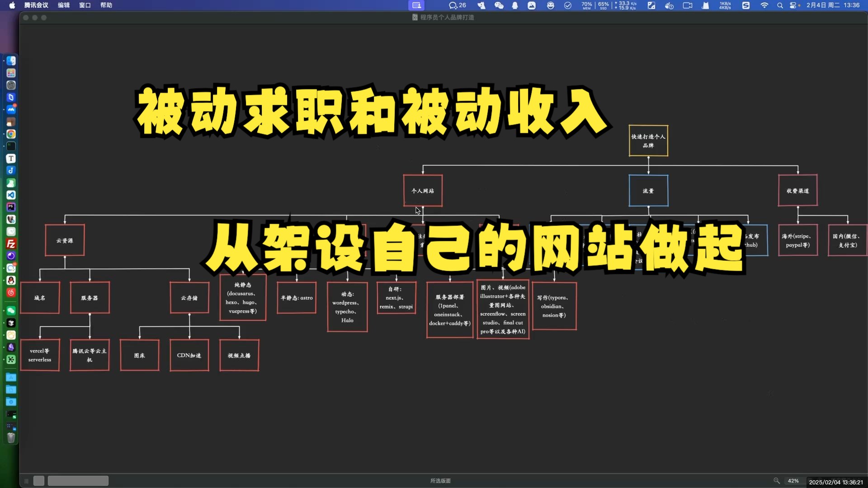This screenshot has width=868, height=488.
Task: Click the small square button in bottom bar
Action: click(x=39, y=481)
